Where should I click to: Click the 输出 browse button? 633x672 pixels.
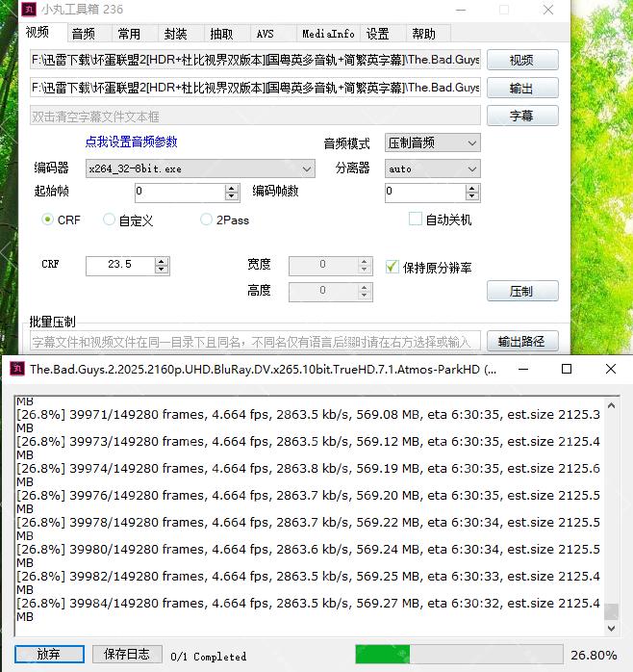[x=522, y=88]
